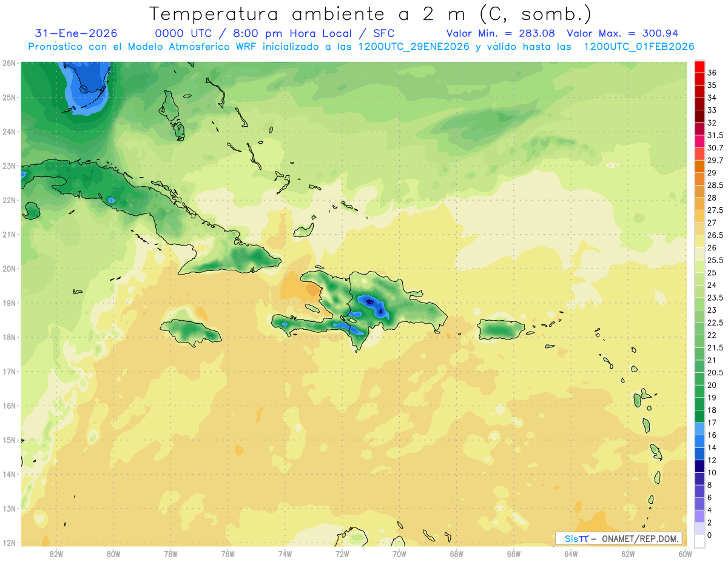Click the 74W longitude axis label
The width and height of the screenshot is (728, 562).
[285, 554]
